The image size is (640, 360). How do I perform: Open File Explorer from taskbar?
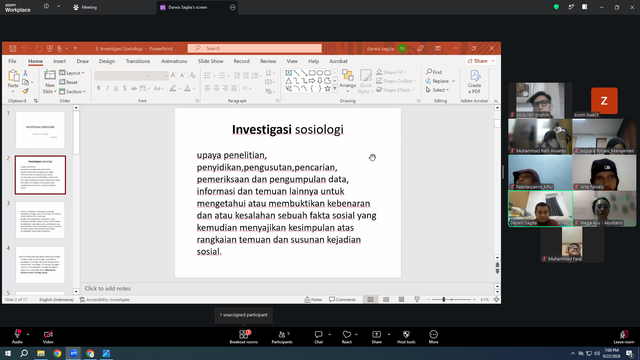(x=41, y=353)
